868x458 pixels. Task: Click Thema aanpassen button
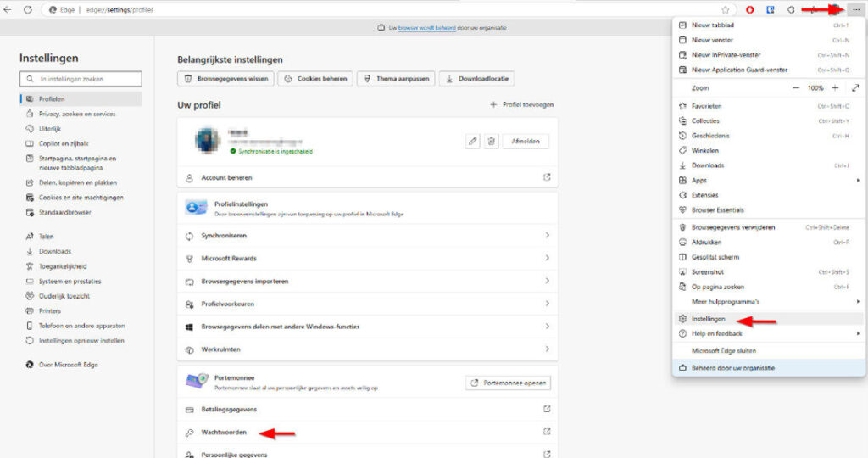[397, 79]
